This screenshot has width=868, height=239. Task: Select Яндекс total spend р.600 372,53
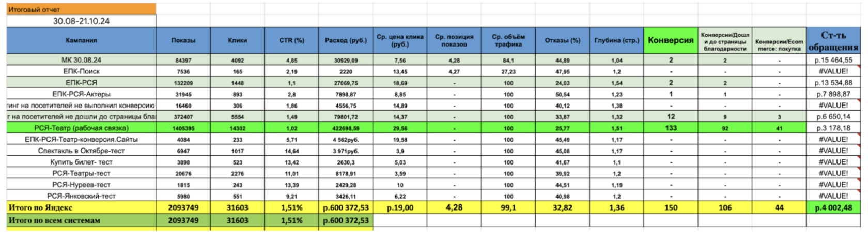pyautogui.click(x=346, y=207)
